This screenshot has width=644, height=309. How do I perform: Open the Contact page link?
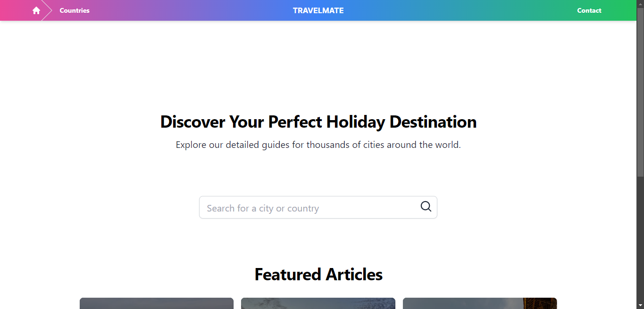[589, 10]
